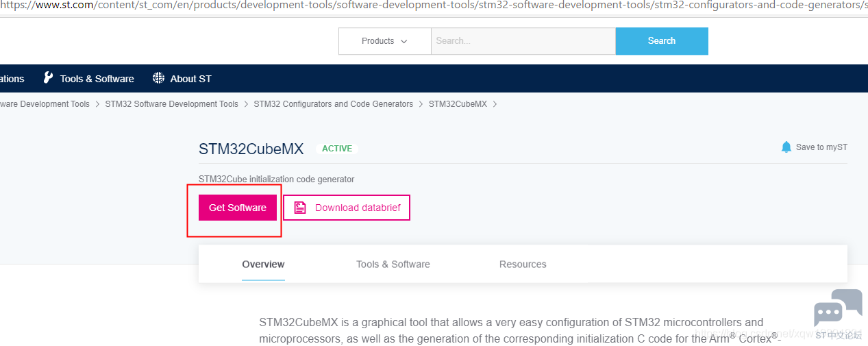868x346 pixels.
Task: Click the globe icon beside About ST
Action: pos(159,78)
